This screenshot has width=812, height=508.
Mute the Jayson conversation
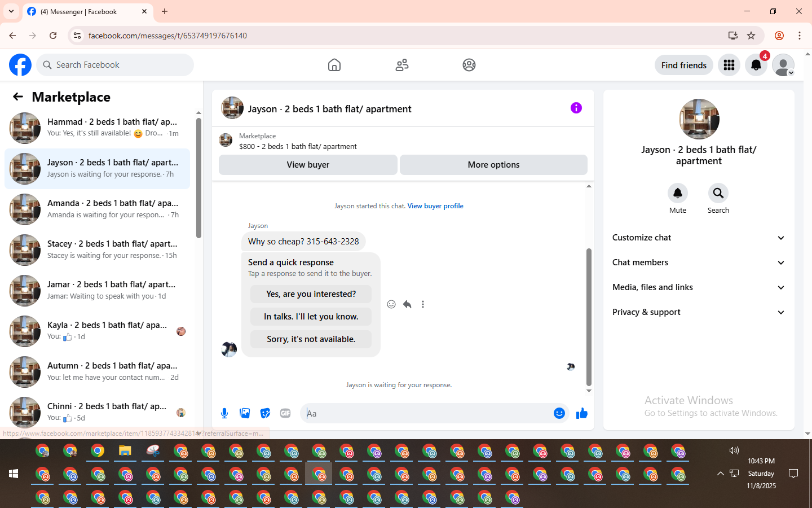678,194
